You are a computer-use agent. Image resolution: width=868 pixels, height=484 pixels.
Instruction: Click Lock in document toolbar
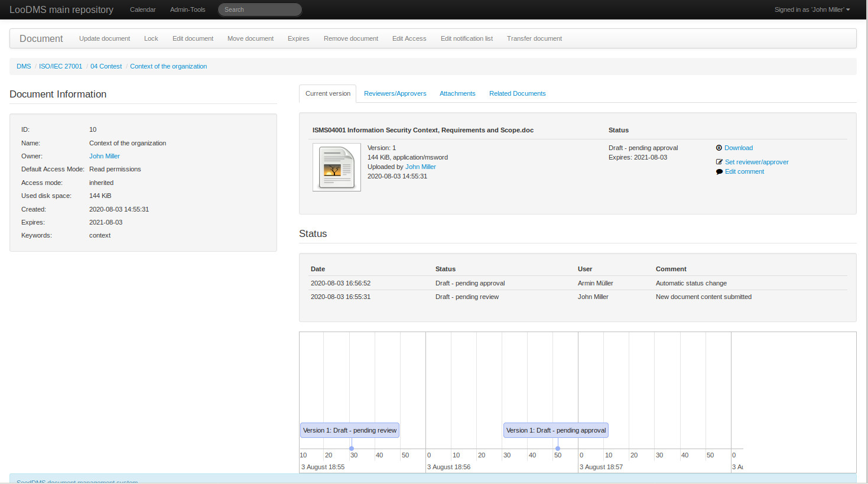click(151, 38)
